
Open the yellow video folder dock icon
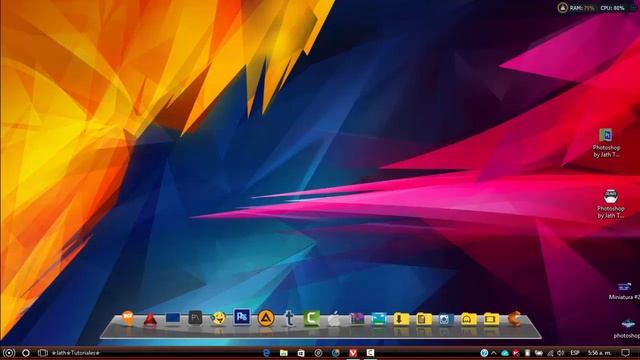coord(491,319)
